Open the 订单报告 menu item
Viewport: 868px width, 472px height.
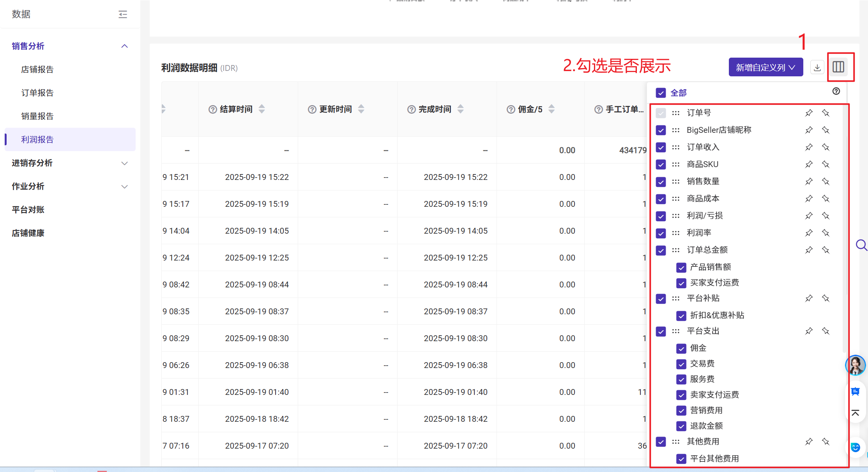click(37, 93)
